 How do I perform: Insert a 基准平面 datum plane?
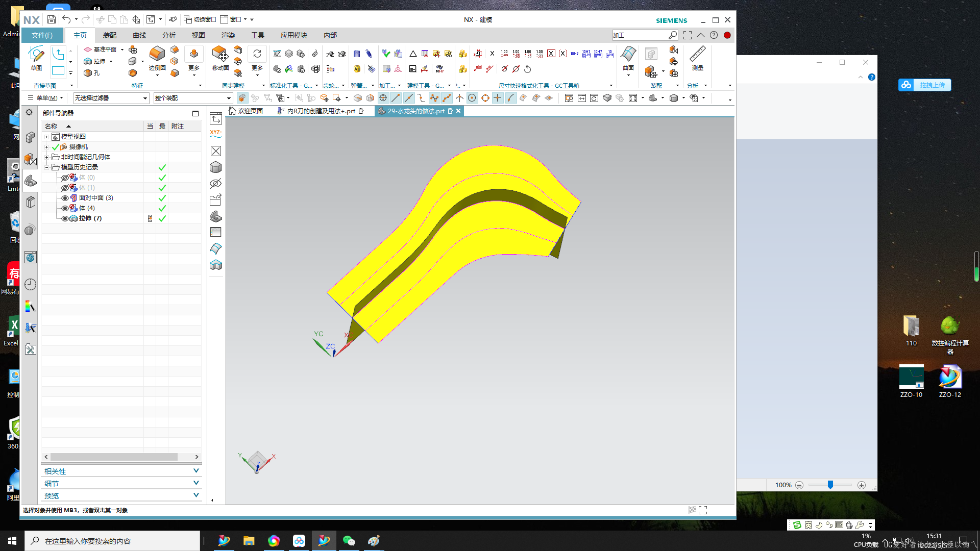(100, 49)
